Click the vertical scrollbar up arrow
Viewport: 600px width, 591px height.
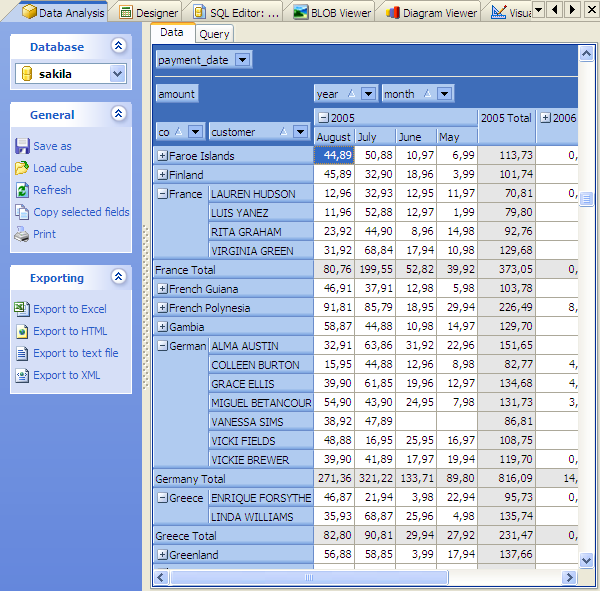[586, 54]
